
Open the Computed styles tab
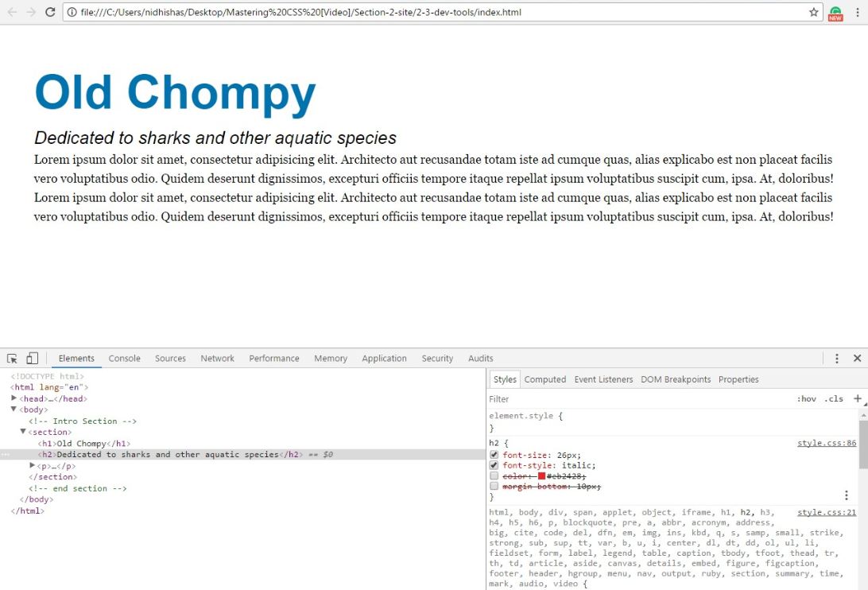point(544,379)
